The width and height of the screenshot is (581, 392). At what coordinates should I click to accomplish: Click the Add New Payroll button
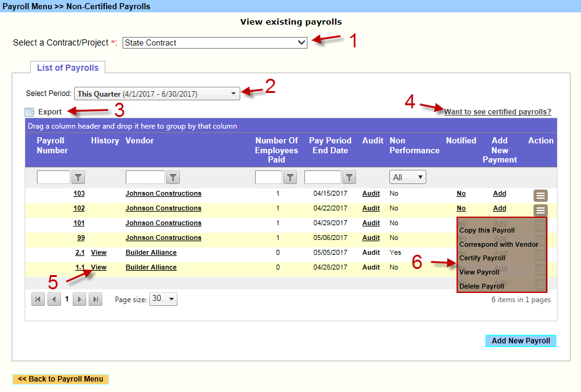tap(521, 341)
